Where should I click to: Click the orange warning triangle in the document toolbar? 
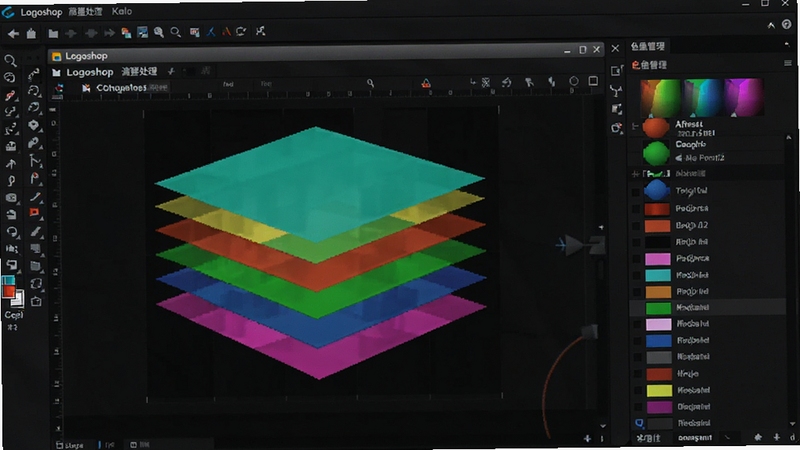[x=426, y=83]
